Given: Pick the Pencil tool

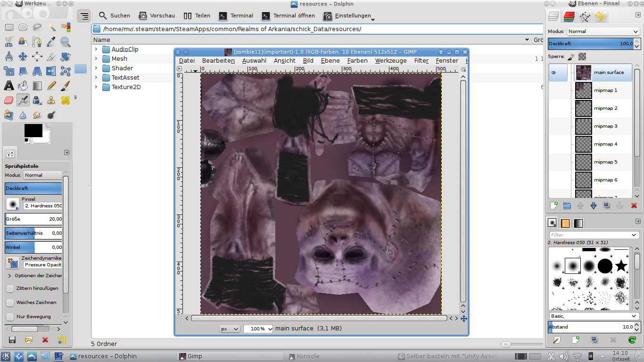Looking at the screenshot, I should (51, 86).
